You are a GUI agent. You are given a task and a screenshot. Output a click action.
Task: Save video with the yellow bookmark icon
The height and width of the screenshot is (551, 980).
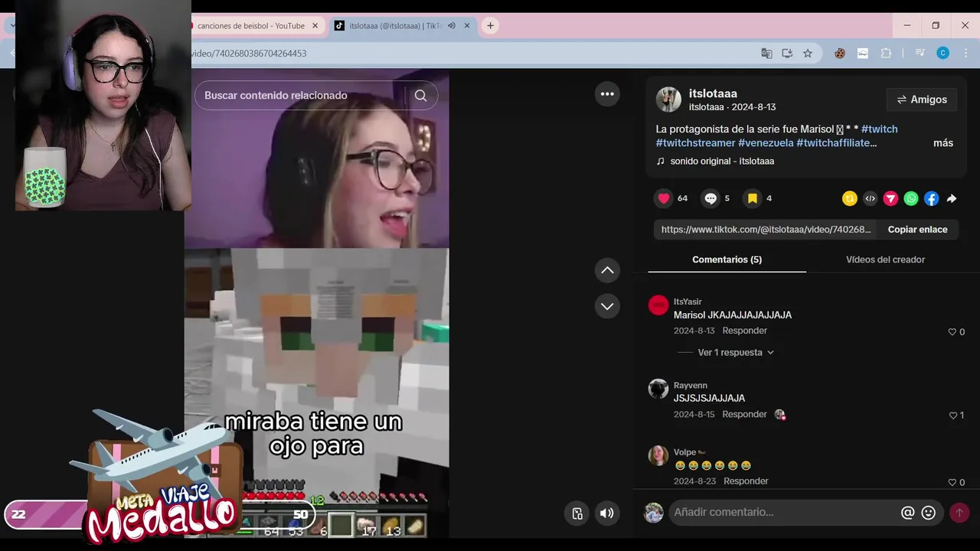[753, 198]
